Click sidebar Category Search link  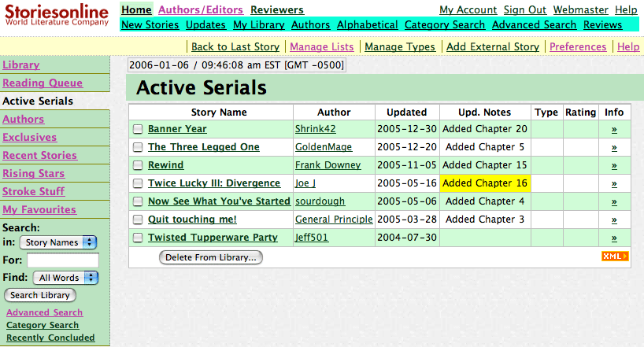tap(43, 325)
